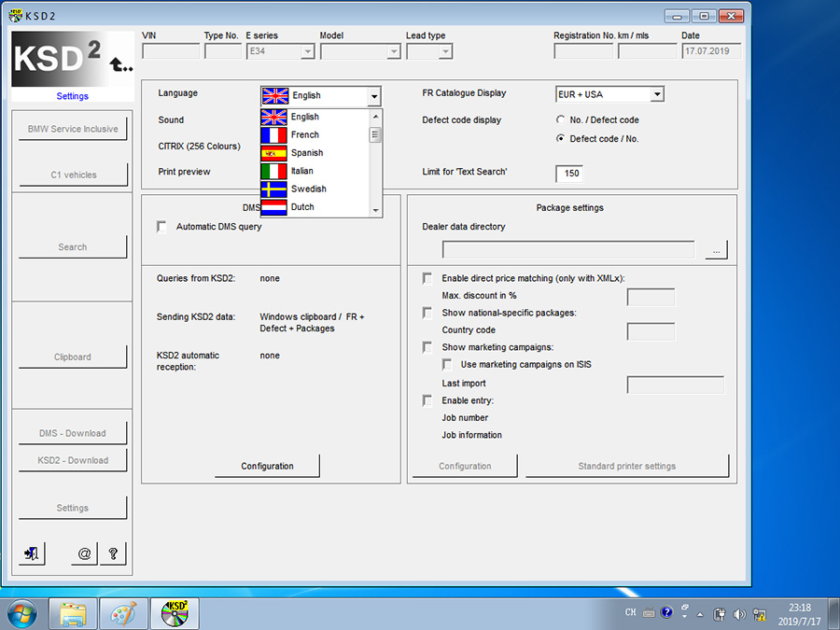Choose English in the language list
Image resolution: width=840 pixels, height=630 pixels.
[315, 117]
